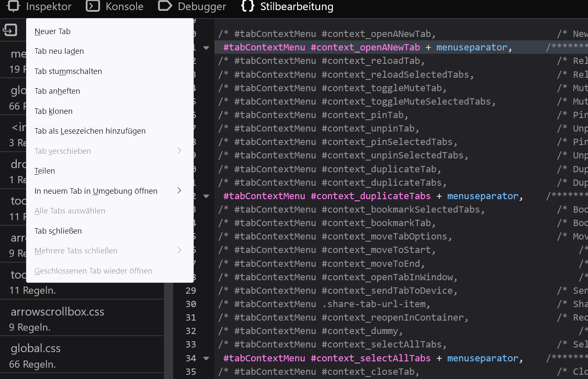This screenshot has height=379, width=588.
Task: Open the Konsole panel icon
Action: (93, 6)
